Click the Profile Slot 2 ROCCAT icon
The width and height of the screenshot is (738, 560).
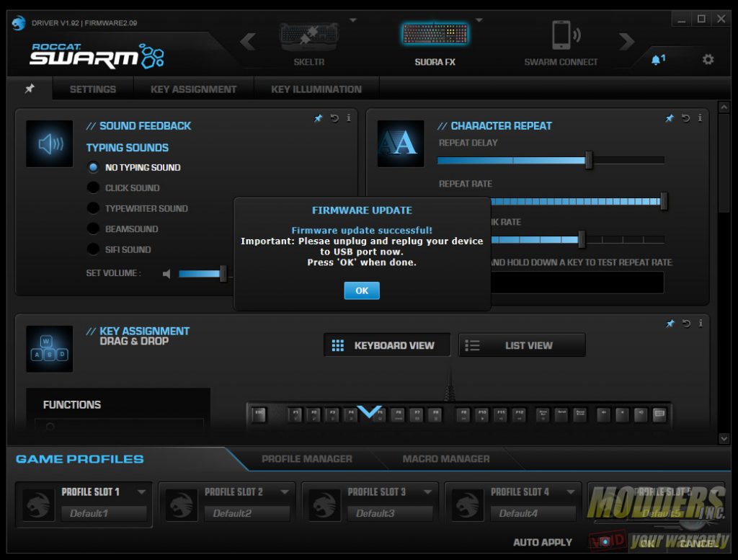click(182, 505)
